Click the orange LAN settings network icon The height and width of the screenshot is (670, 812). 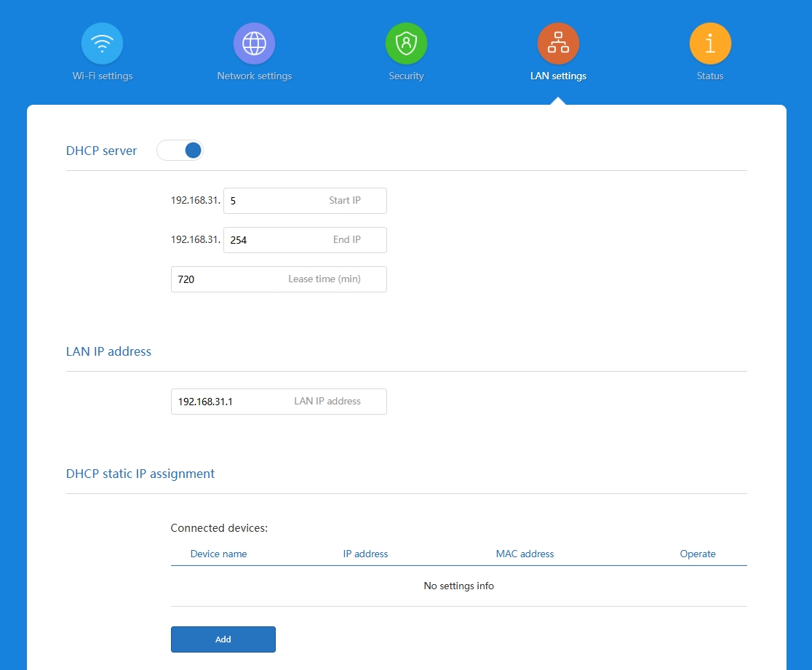click(x=558, y=43)
